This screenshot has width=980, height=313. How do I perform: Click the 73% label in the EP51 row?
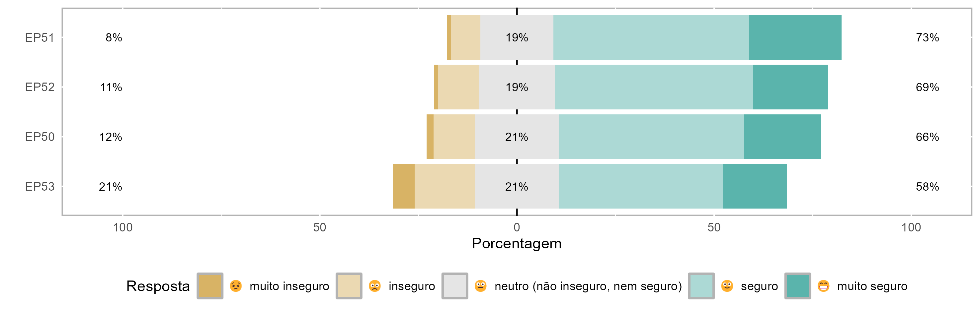(927, 37)
